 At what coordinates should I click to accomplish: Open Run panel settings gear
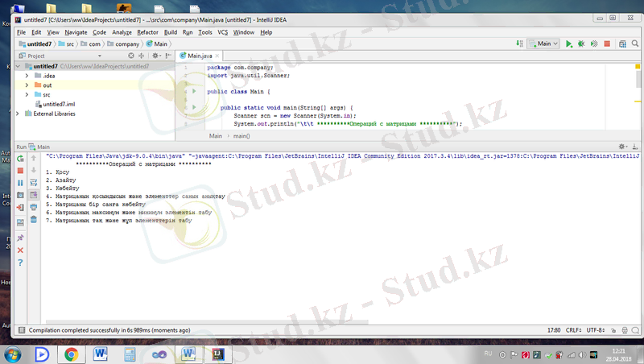point(621,147)
